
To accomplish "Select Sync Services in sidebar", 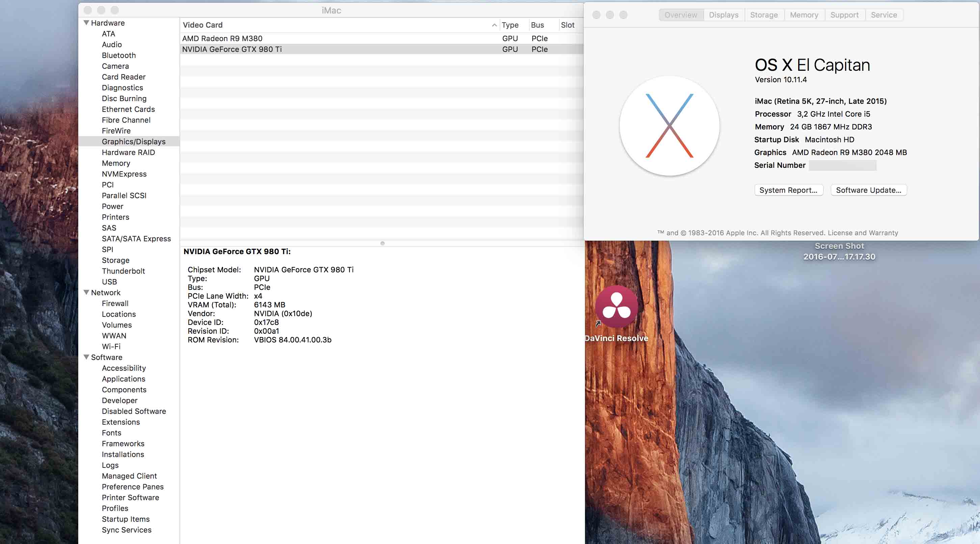I will pyautogui.click(x=126, y=530).
